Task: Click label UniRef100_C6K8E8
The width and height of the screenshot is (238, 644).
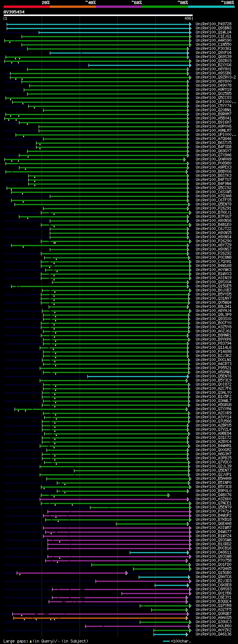Action: click(x=213, y=585)
